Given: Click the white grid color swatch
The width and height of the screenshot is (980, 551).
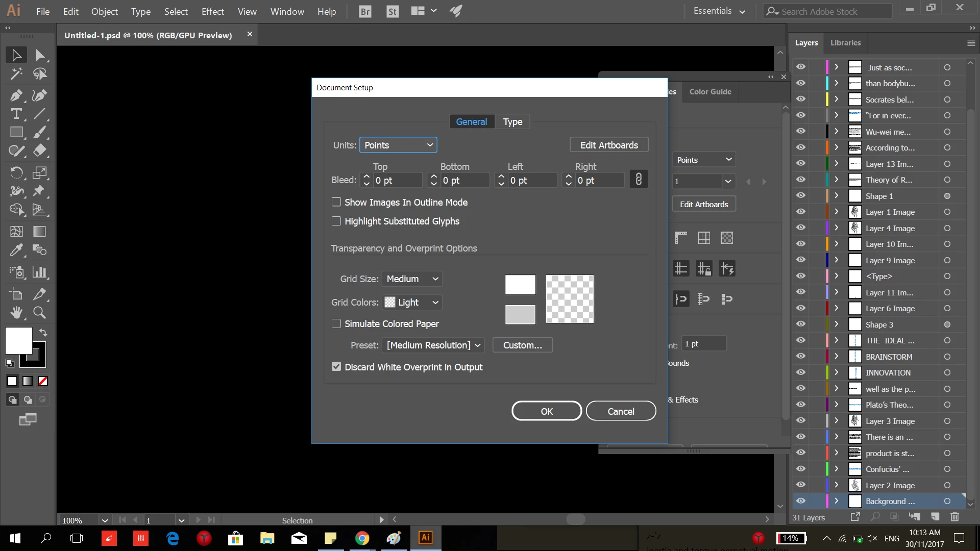Looking at the screenshot, I should (x=520, y=285).
